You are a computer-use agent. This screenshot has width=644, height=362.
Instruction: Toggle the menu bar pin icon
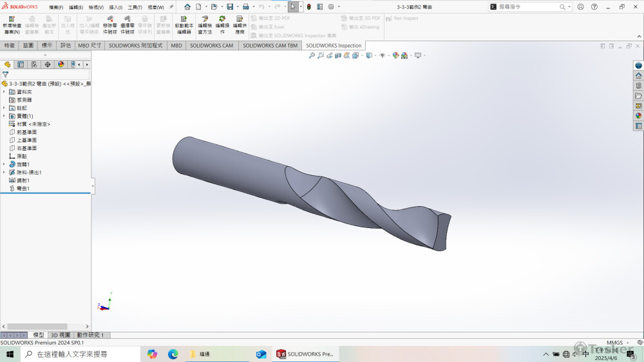(171, 6)
